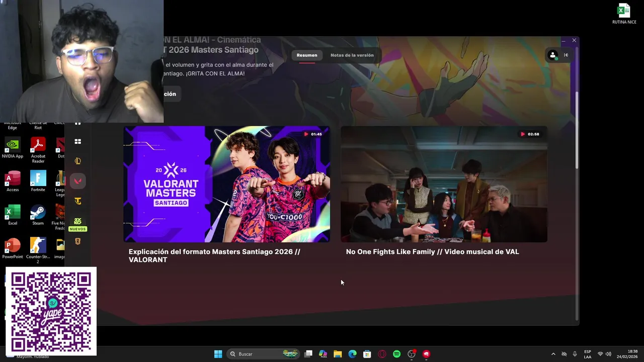Open RUTINA NICE Excel file on desktop
The width and height of the screenshot is (644, 362).
coord(624,14)
